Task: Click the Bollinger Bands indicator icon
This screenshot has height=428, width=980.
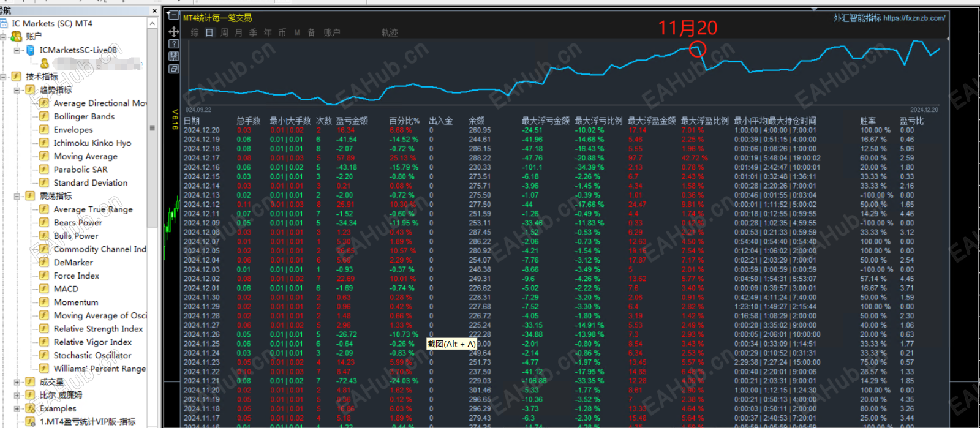Action: pos(44,116)
